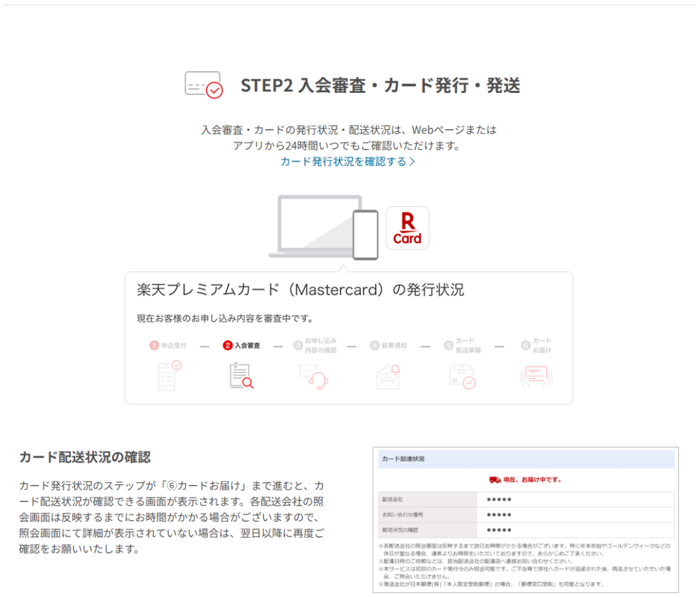Click the description text アプリから24時間いつでもご確認いただけます

point(347,145)
